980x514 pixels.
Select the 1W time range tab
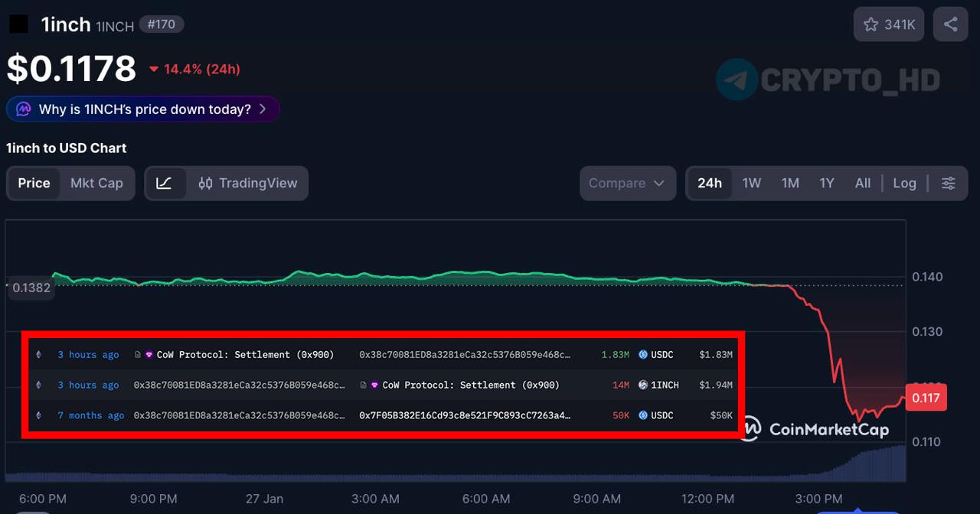(x=752, y=184)
